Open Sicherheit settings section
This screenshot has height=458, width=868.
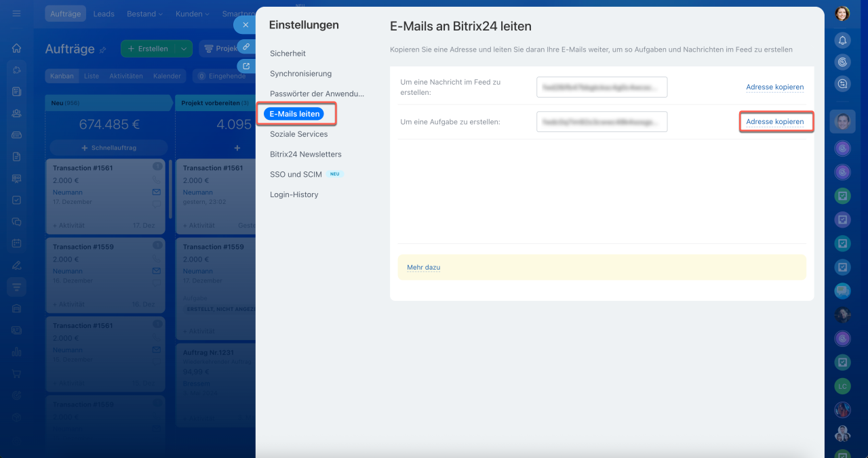pyautogui.click(x=288, y=54)
